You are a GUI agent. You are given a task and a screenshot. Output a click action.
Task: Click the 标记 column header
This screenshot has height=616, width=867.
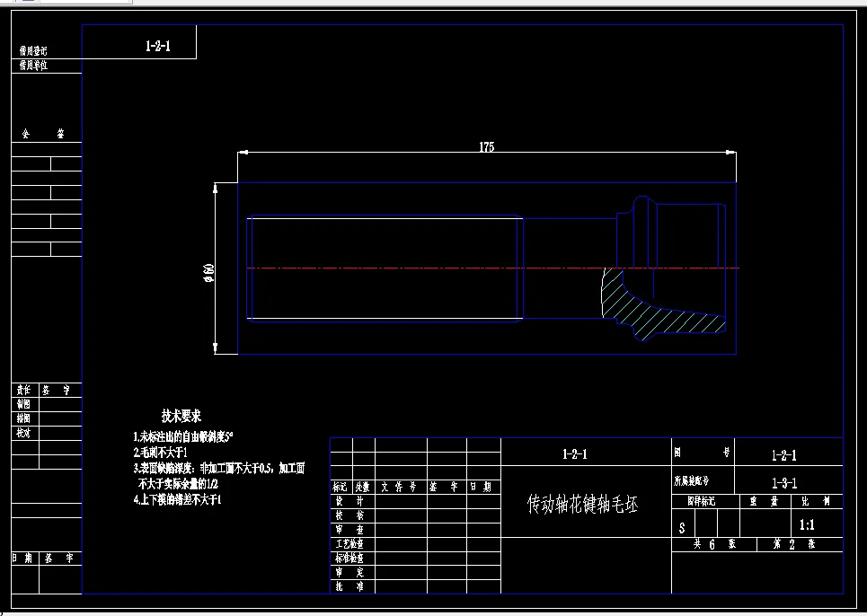[341, 487]
